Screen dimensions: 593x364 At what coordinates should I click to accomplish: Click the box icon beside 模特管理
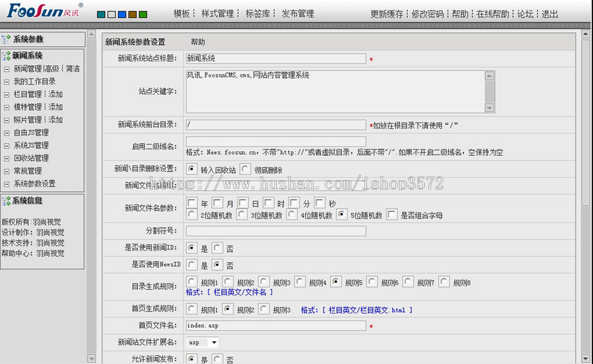coord(7,108)
